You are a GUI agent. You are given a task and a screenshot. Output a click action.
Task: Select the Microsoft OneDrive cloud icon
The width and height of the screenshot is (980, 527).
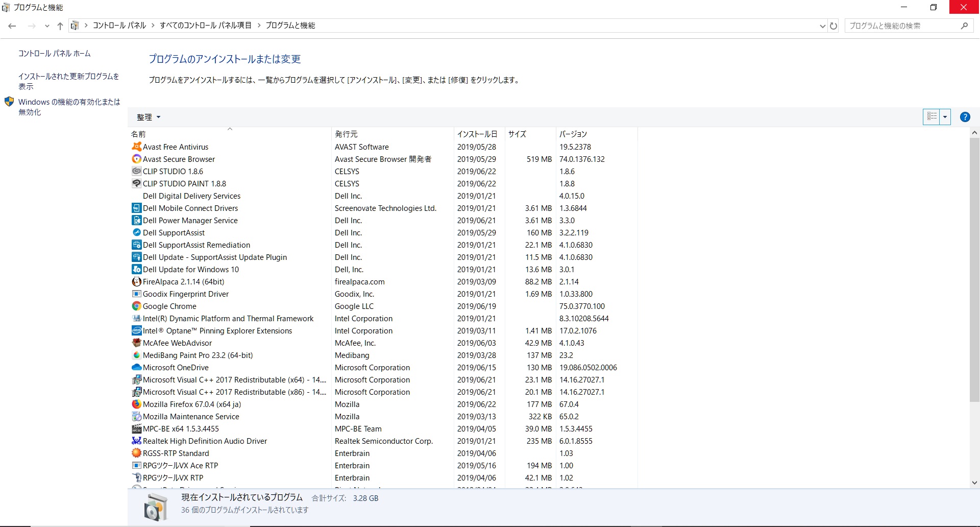136,367
